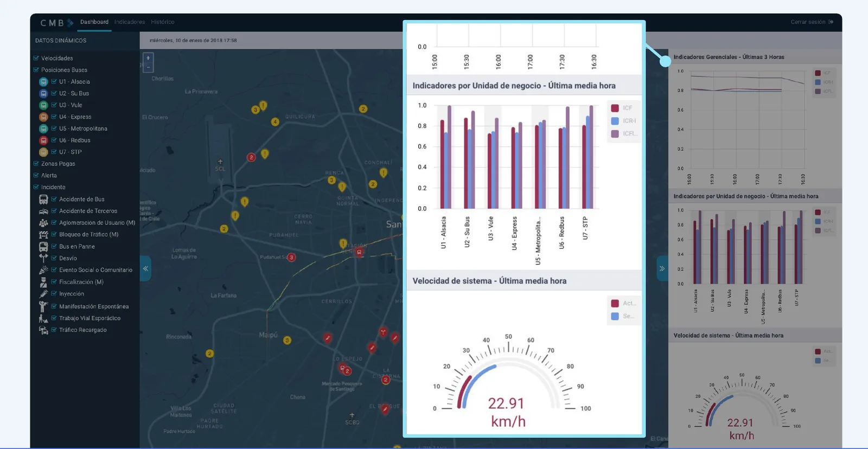Click the Manifestación Espontánea icon
The width and height of the screenshot is (868, 449).
point(43,306)
